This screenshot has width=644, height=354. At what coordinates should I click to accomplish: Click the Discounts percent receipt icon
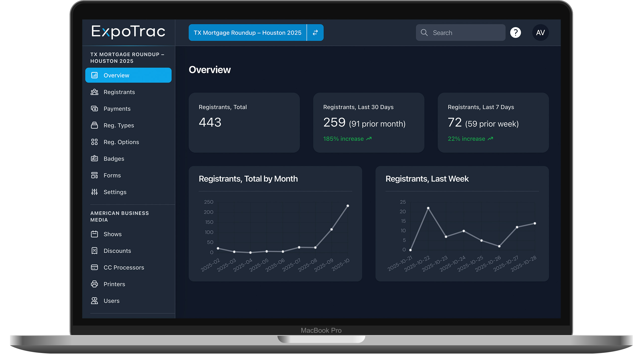tap(94, 251)
